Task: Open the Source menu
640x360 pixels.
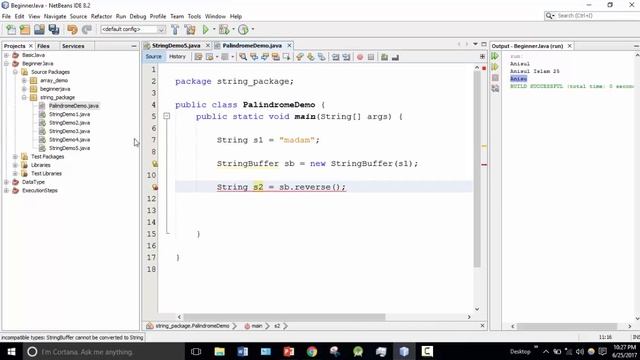Action: pyautogui.click(x=78, y=16)
